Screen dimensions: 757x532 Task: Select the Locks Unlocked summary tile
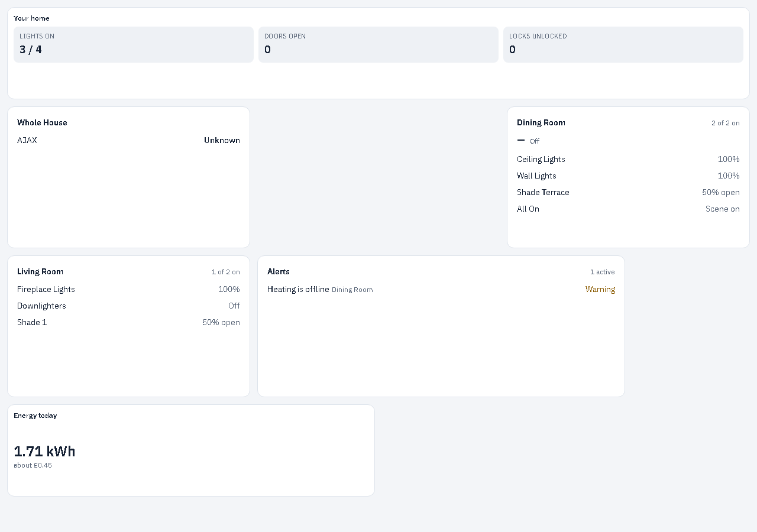click(x=623, y=44)
